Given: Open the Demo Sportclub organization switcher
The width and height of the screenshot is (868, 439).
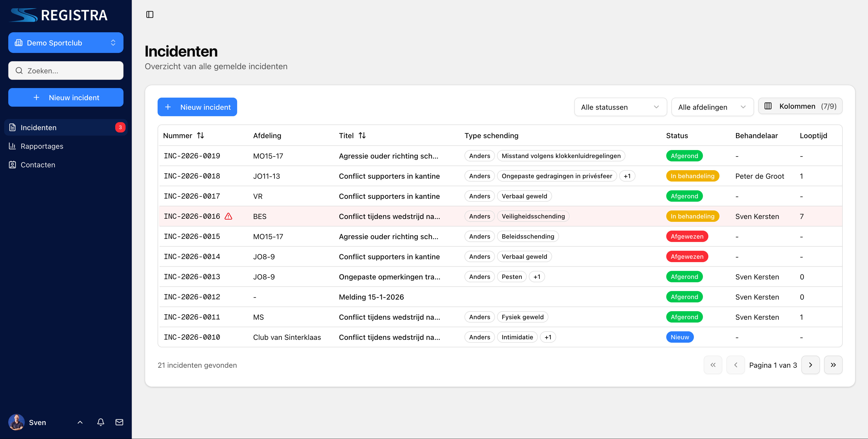Looking at the screenshot, I should [66, 42].
